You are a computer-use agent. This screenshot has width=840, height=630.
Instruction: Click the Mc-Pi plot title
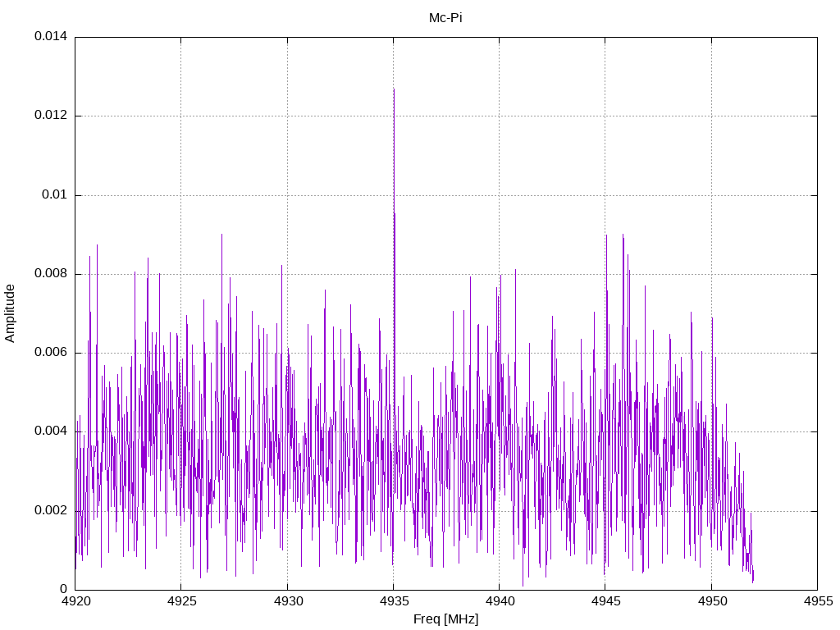tap(445, 18)
